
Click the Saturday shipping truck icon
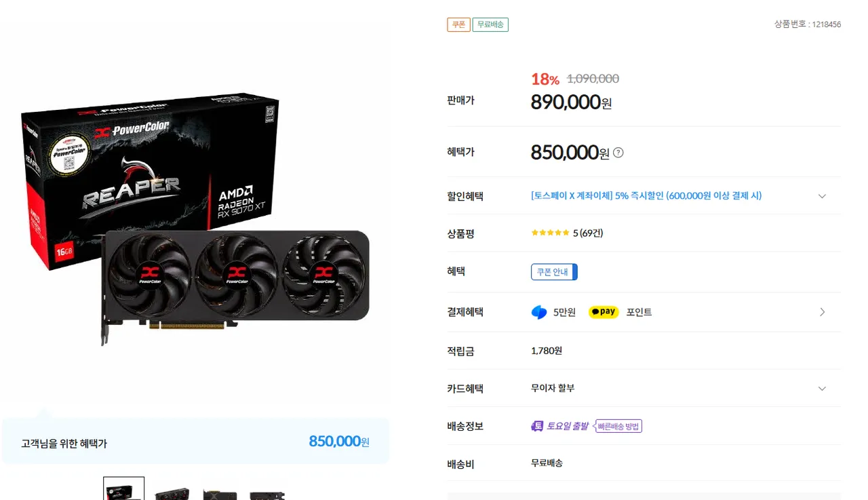[537, 426]
